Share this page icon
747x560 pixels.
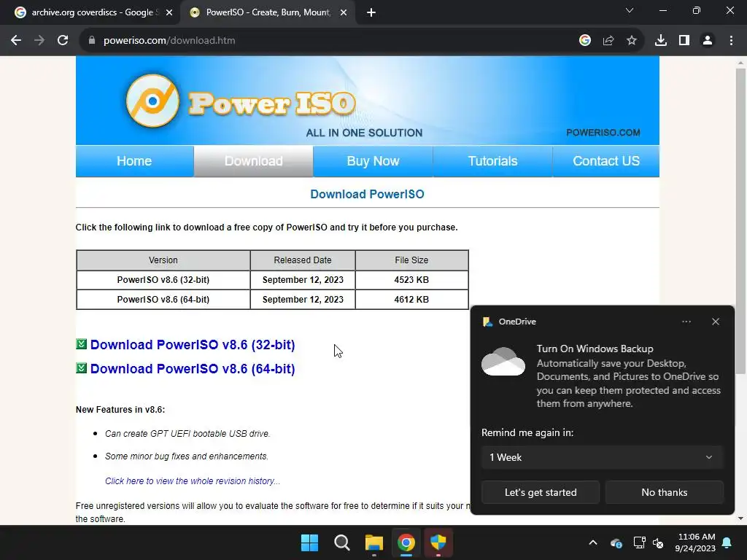(608, 41)
